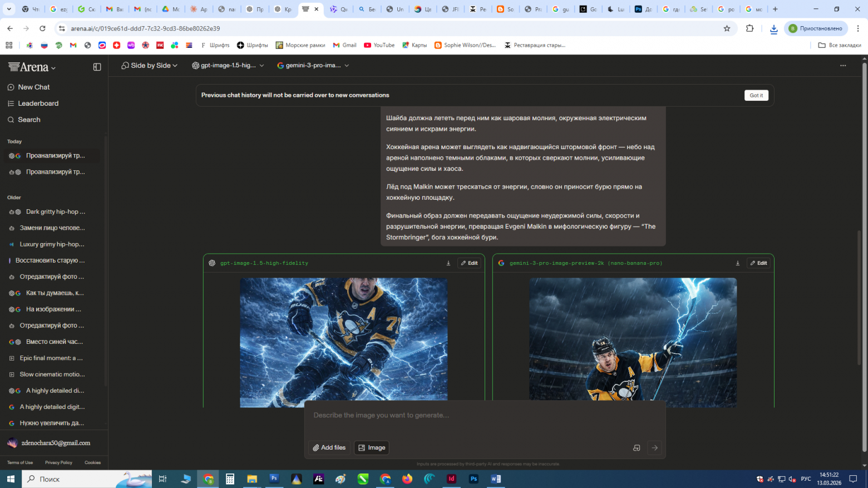Click the prompt input field
This screenshot has width=868, height=488.
coord(484,415)
